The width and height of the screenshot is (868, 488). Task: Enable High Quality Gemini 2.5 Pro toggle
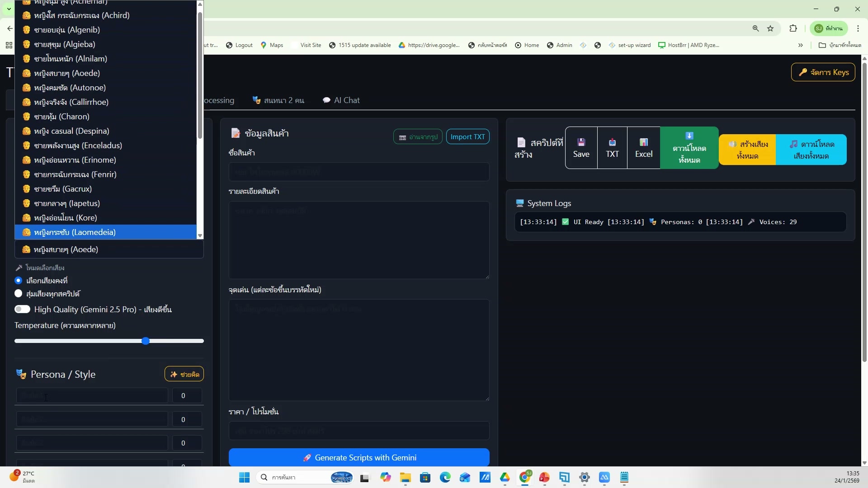[x=22, y=310]
